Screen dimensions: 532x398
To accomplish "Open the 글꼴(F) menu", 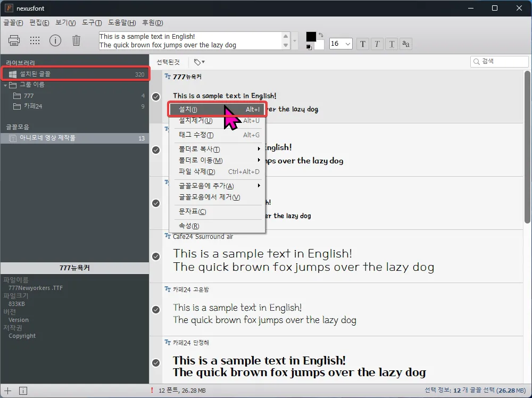I will pyautogui.click(x=13, y=23).
